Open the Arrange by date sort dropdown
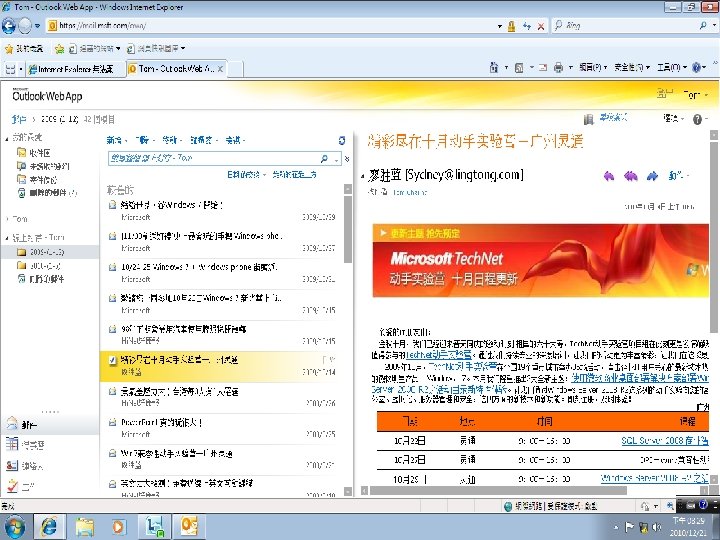 click(247, 174)
